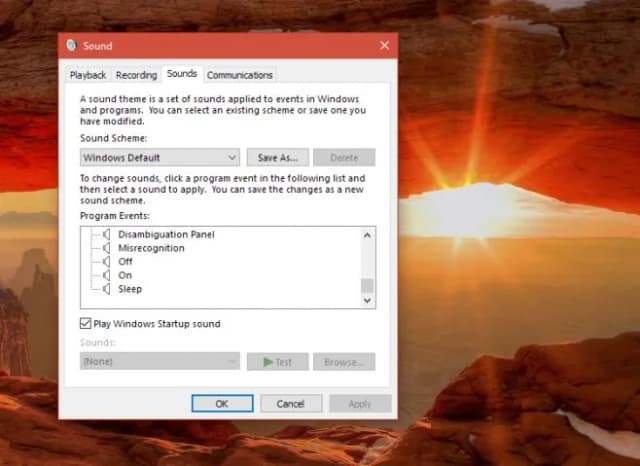Toggle Play Windows Startup sound checkbox

click(85, 324)
